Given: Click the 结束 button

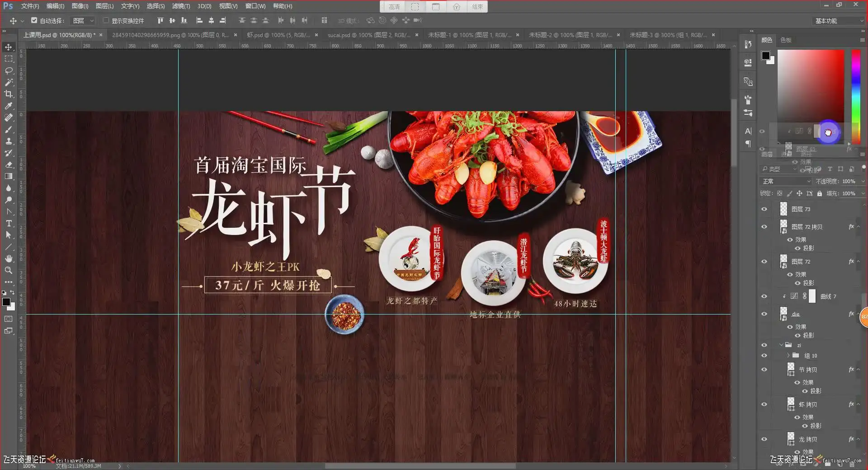Looking at the screenshot, I should coord(477,7).
